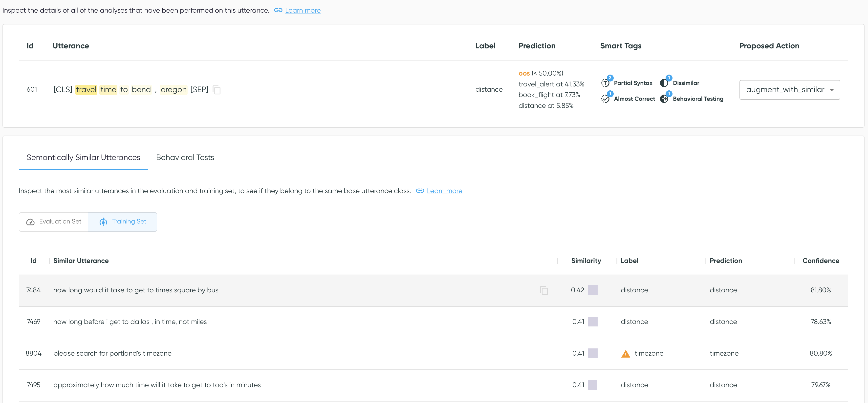This screenshot has height=403, width=868.
Task: Open the Behavioral Tests tab
Action: 185,157
